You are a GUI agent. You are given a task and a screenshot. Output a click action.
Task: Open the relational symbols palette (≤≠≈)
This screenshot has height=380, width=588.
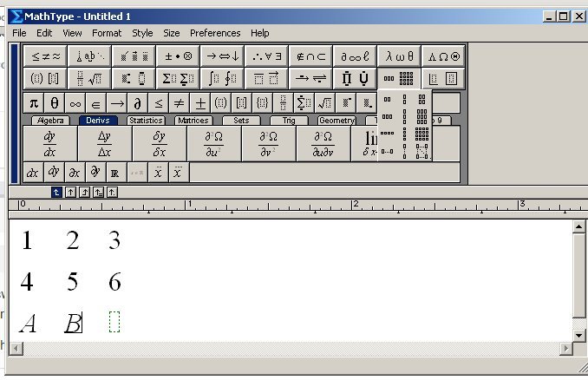(x=45, y=56)
